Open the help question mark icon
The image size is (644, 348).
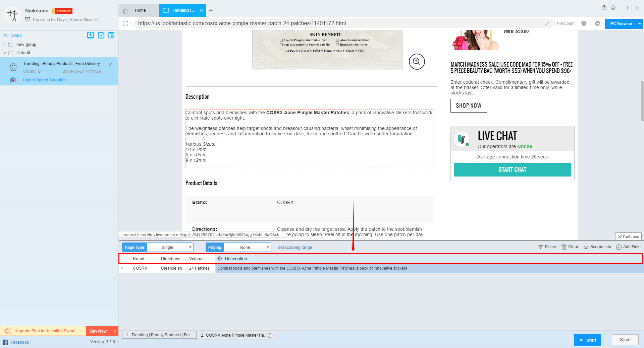(604, 8)
